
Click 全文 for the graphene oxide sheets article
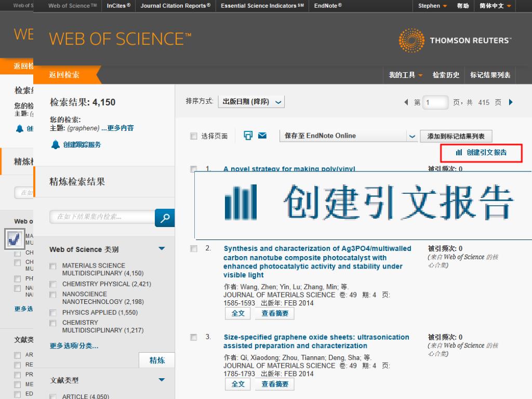[x=238, y=384]
